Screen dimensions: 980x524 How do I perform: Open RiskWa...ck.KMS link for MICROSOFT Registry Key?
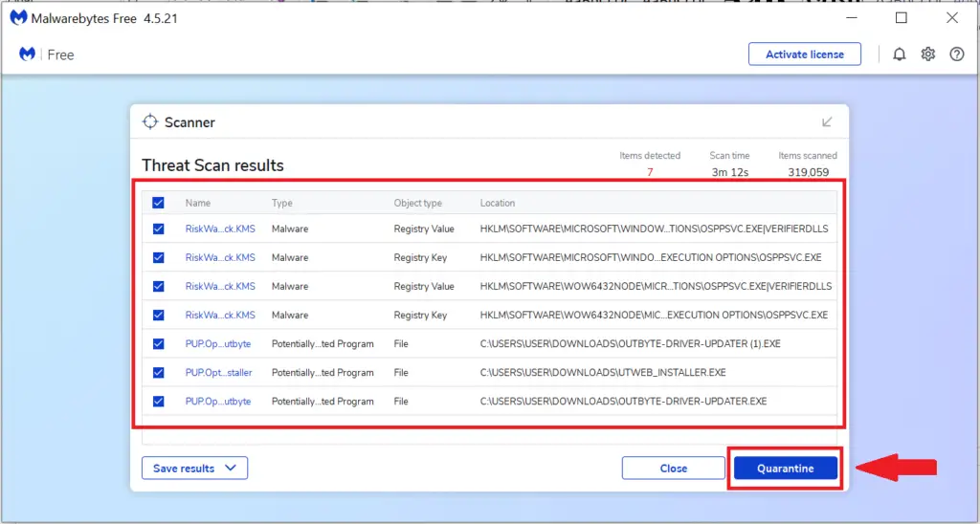220,258
